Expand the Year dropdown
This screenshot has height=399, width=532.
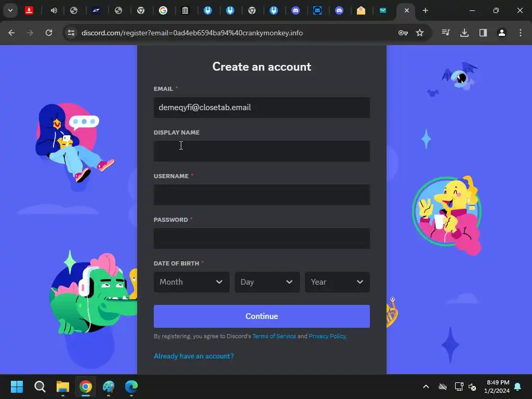337,282
